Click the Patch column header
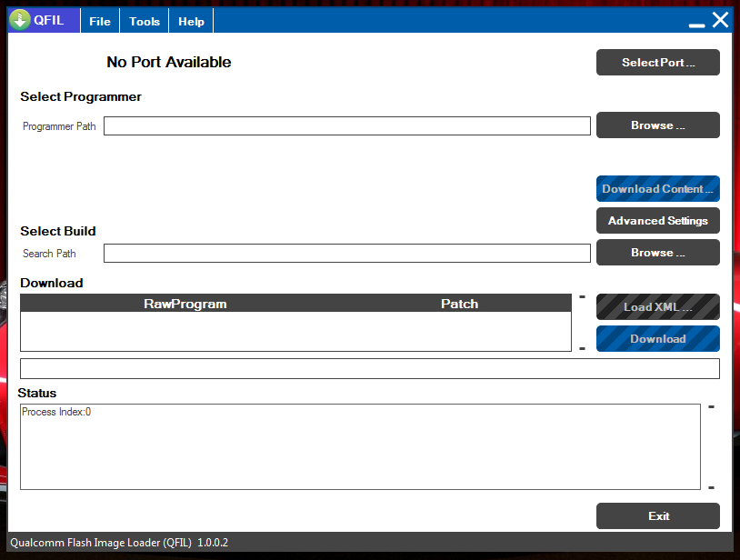 (x=460, y=304)
